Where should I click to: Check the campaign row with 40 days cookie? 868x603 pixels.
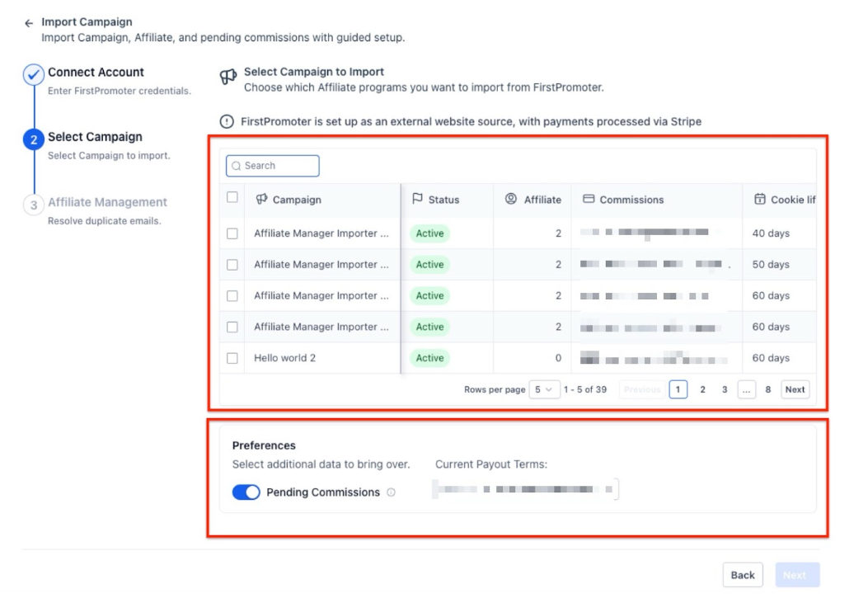pos(232,233)
